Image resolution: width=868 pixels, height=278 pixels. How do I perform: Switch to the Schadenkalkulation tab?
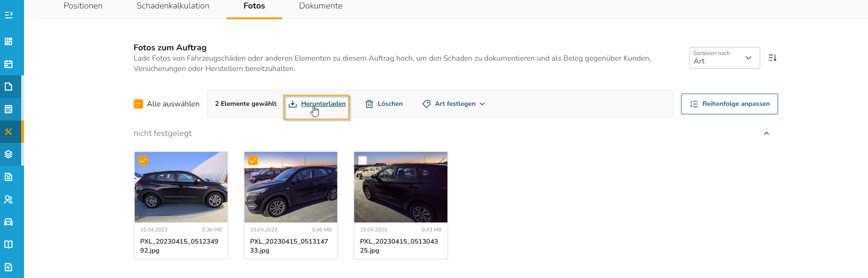[173, 6]
